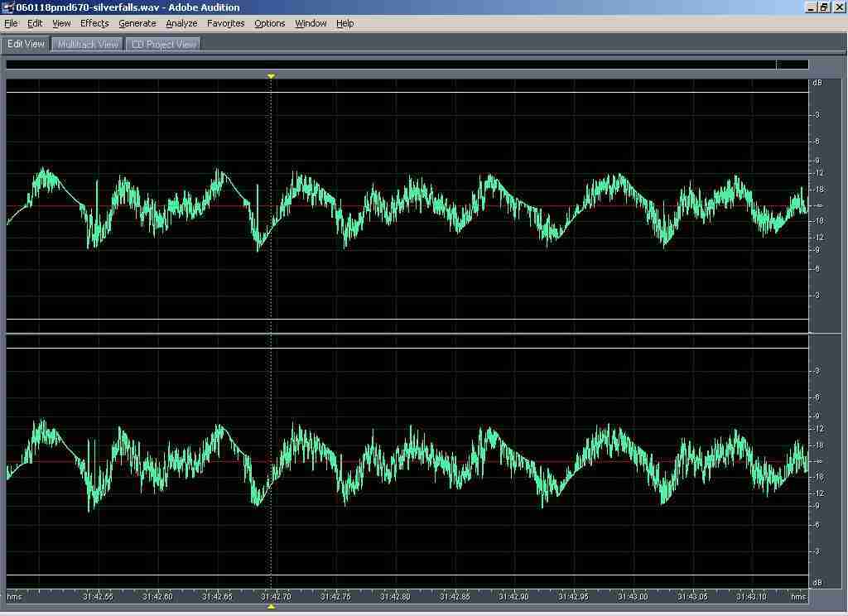This screenshot has height=616, width=848.
Task: Open the Effects menu
Action: (94, 23)
